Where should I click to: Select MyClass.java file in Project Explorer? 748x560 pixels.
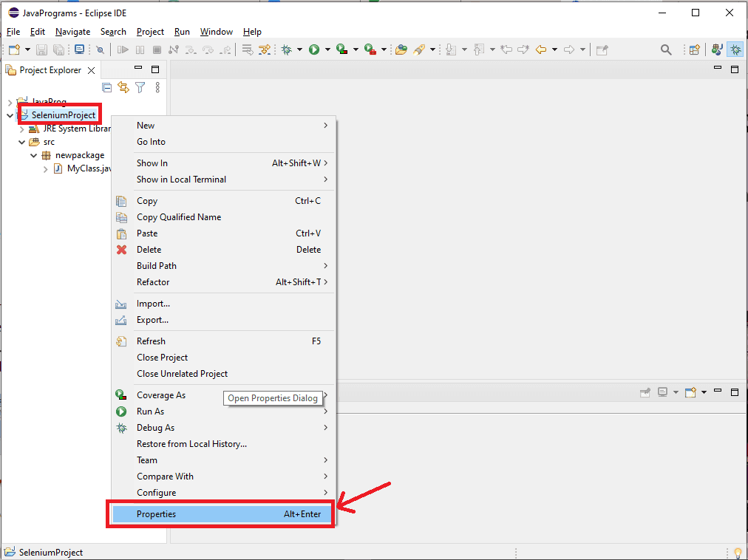[x=89, y=168]
